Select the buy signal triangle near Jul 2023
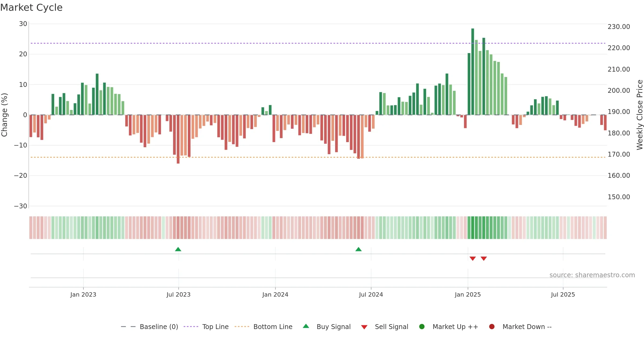 coord(178,249)
